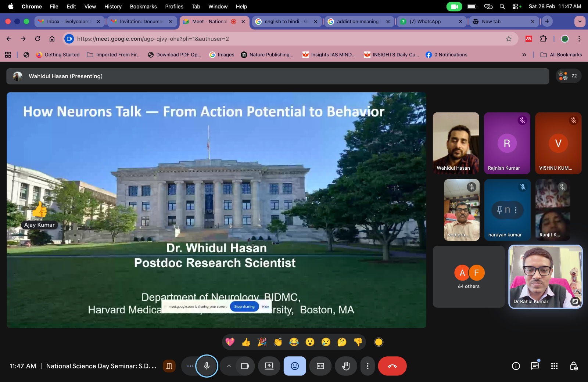Open the 64 others participants tile

[469, 277]
